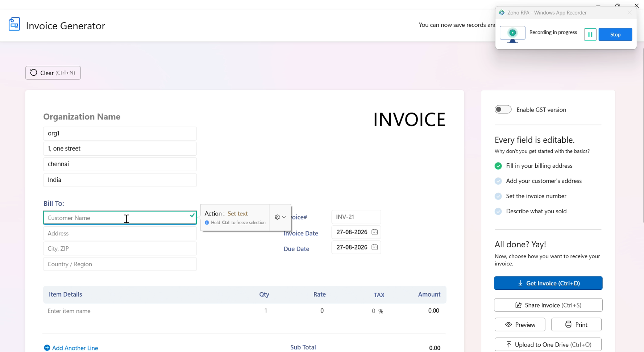Viewport: 644px width, 352px height.
Task: Click the Zoho RPA logo in recorder title
Action: [502, 13]
